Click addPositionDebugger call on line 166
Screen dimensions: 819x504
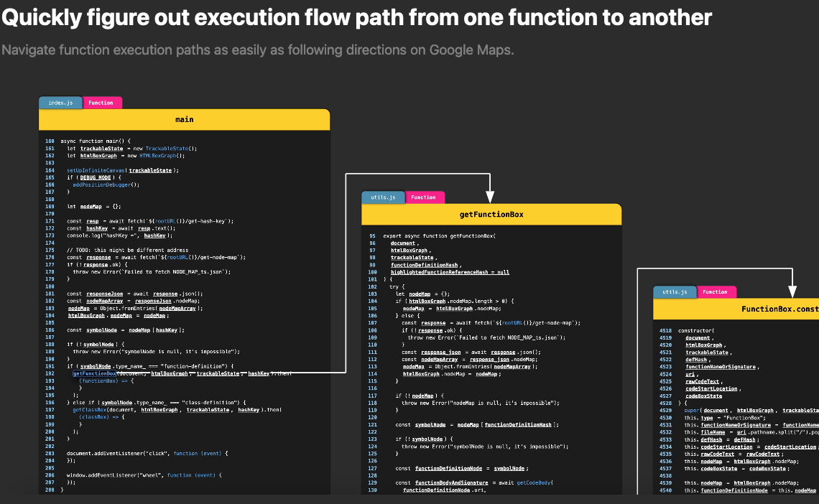[x=101, y=185]
